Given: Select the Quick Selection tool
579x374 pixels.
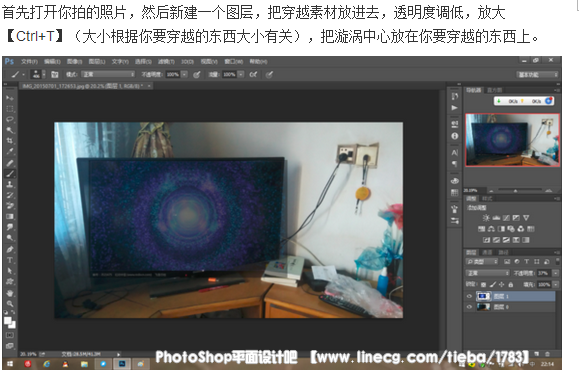Looking at the screenshot, I should coord(10,130).
